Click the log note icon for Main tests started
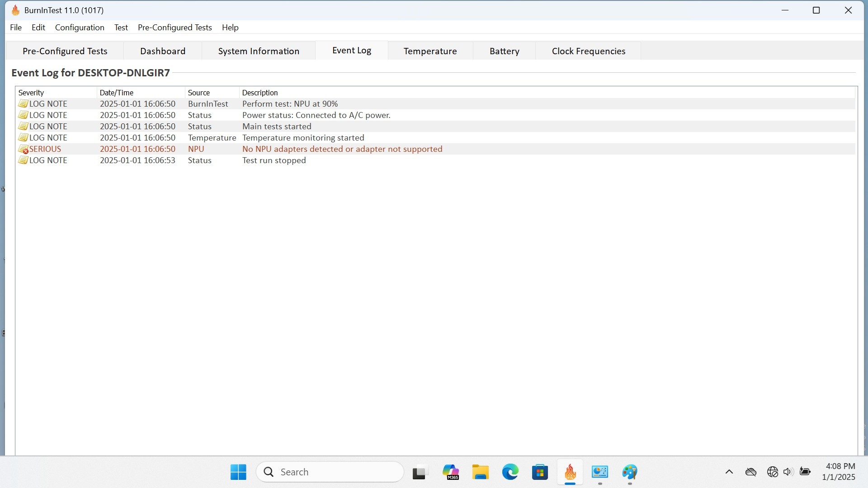 23,127
